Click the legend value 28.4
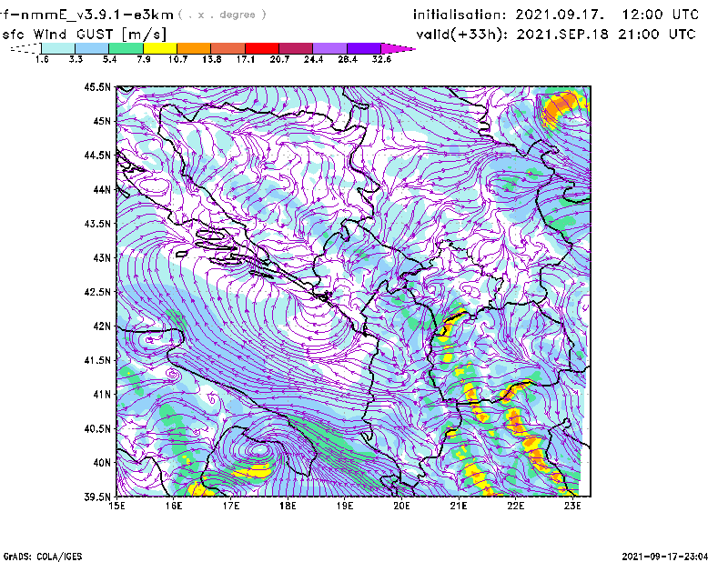Screen dimensions: 728x562 click(x=348, y=59)
